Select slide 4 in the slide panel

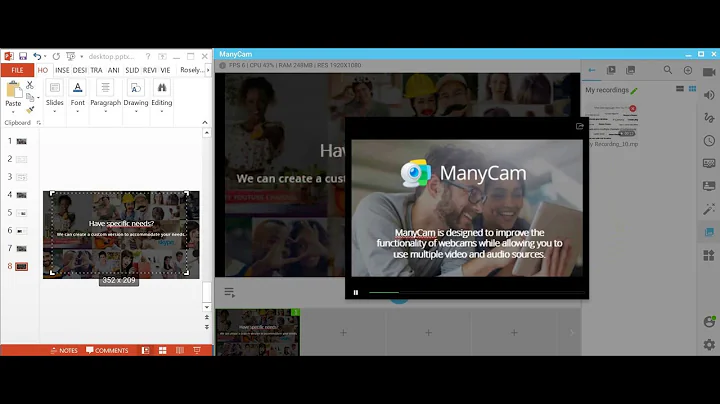click(22, 195)
